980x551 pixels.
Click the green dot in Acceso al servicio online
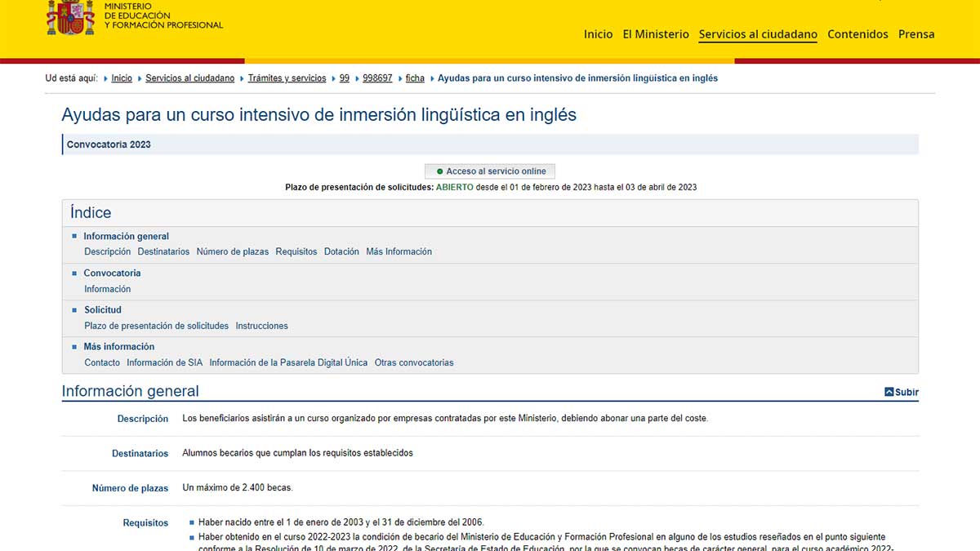click(440, 171)
